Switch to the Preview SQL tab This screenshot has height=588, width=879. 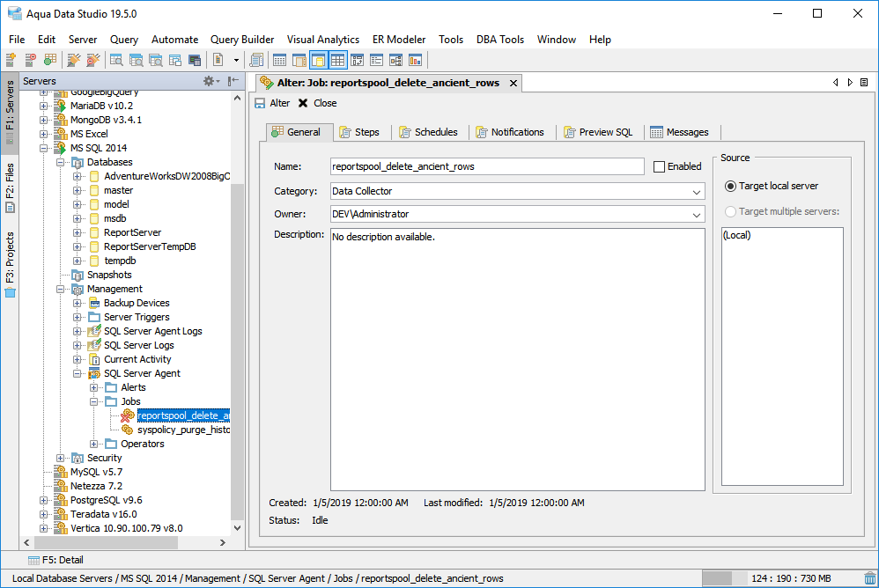coord(599,132)
